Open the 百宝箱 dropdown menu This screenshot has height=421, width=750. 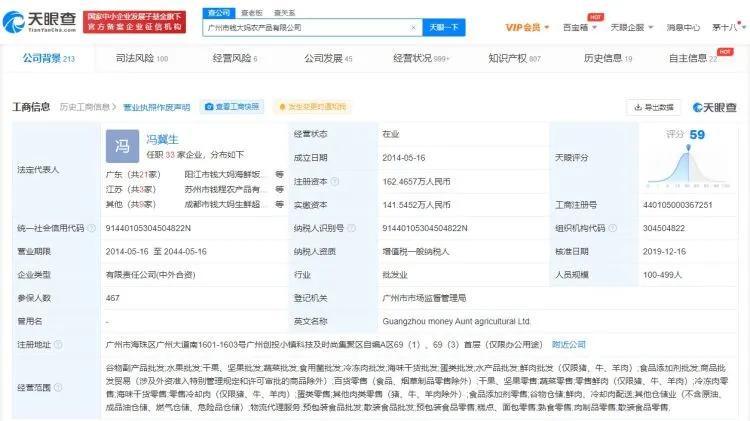pos(580,28)
